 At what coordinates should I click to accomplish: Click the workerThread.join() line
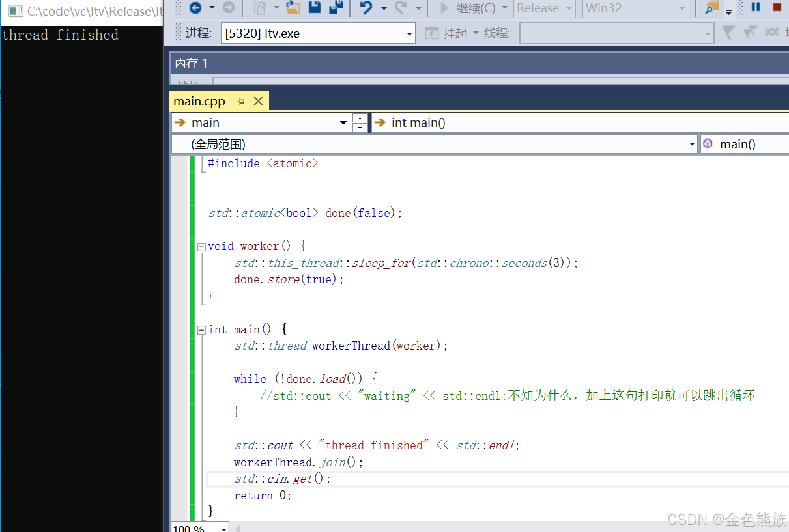click(298, 462)
